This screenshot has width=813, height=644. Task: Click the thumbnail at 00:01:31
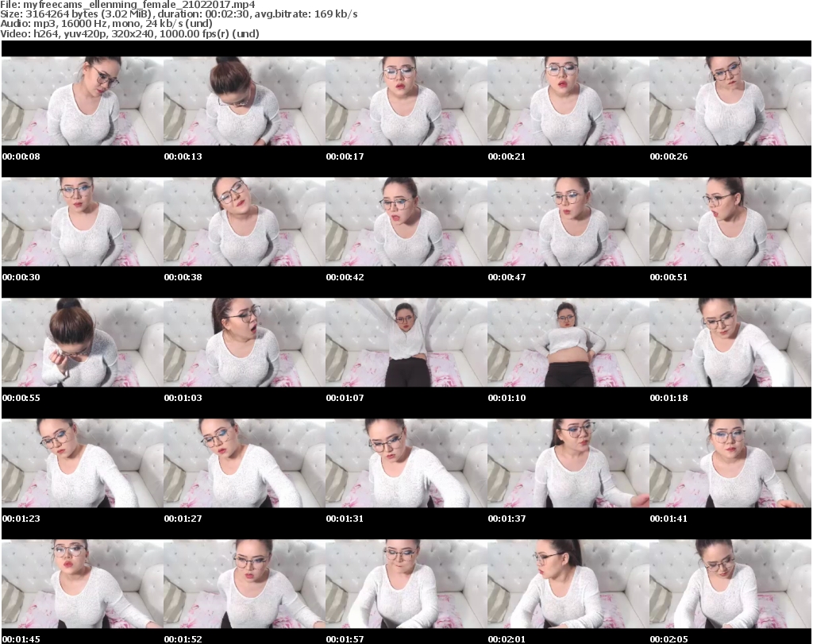(x=406, y=464)
